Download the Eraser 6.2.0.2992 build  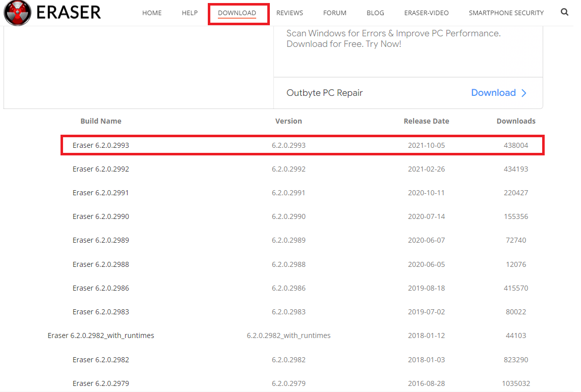tap(101, 169)
